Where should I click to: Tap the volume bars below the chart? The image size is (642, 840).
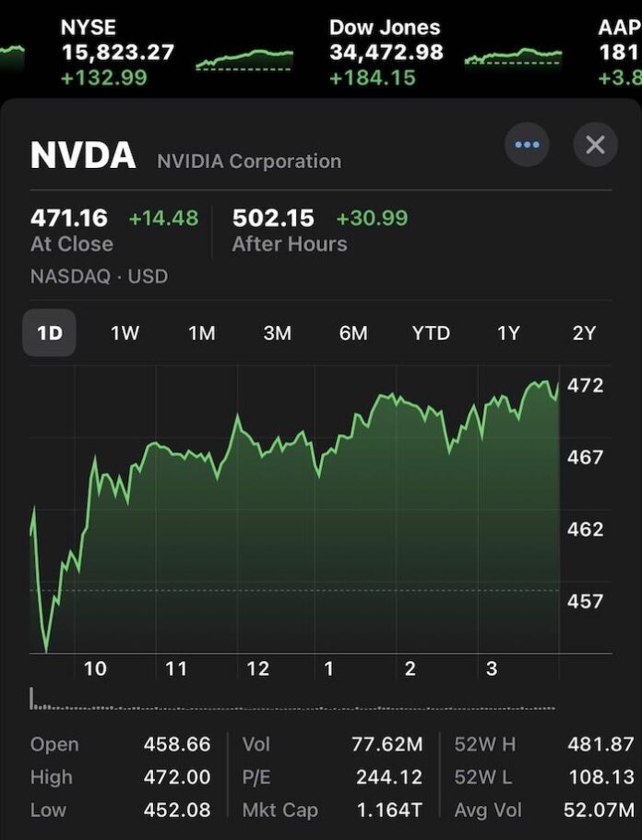[295, 704]
